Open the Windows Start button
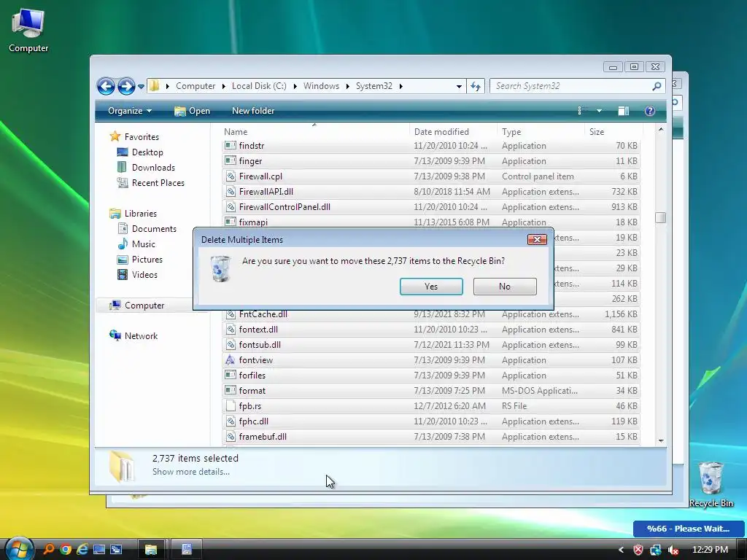The image size is (747, 560). pyautogui.click(x=19, y=548)
